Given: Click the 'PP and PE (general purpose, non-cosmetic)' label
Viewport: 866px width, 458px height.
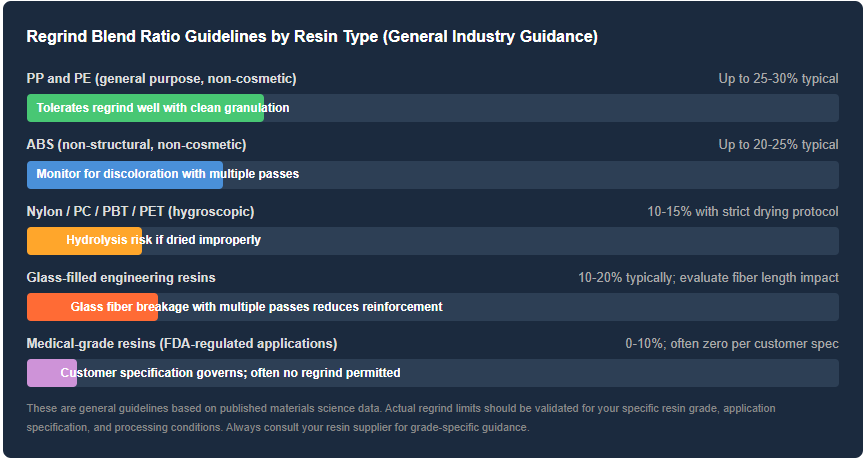Looking at the screenshot, I should (161, 78).
